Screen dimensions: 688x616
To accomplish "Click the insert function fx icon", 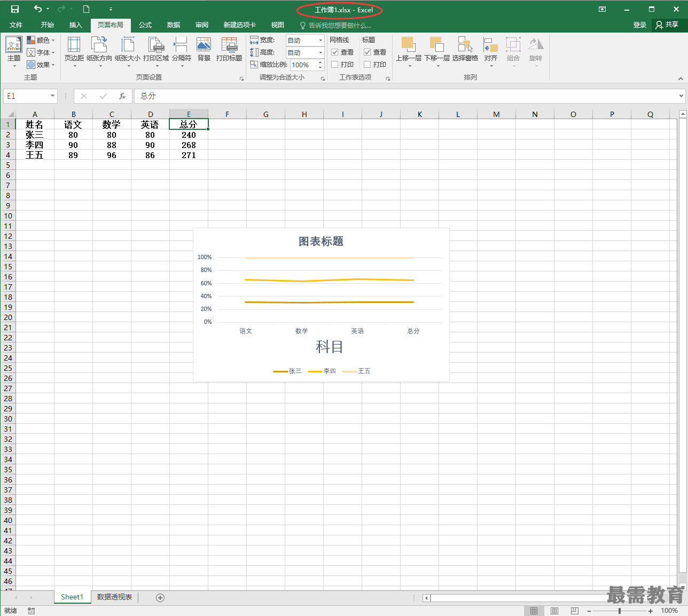I will coord(122,96).
